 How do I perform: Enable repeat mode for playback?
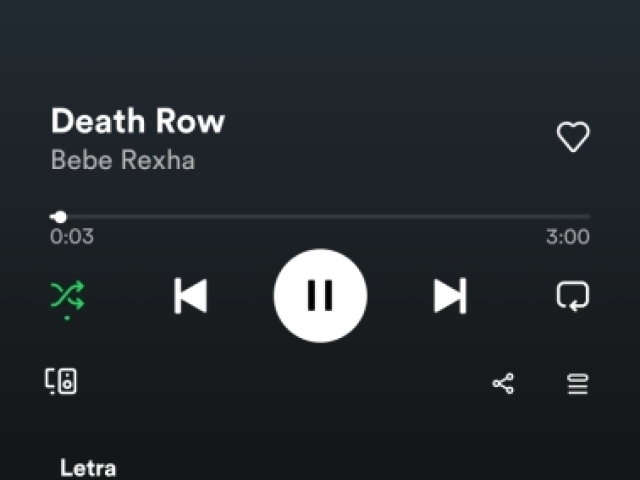[573, 296]
